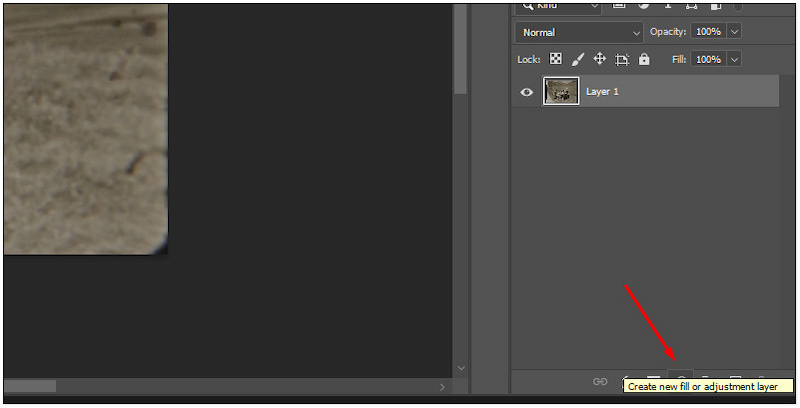800x408 pixels.
Task: Click on the sandy image canvas
Action: (86, 129)
